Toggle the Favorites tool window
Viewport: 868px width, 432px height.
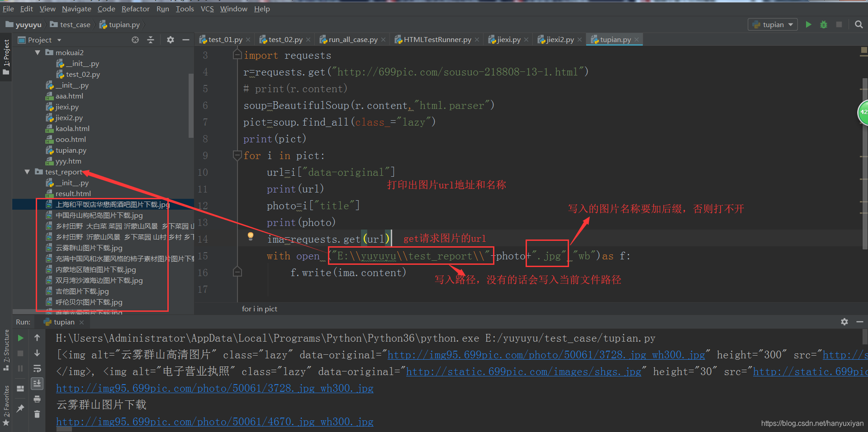pos(6,405)
